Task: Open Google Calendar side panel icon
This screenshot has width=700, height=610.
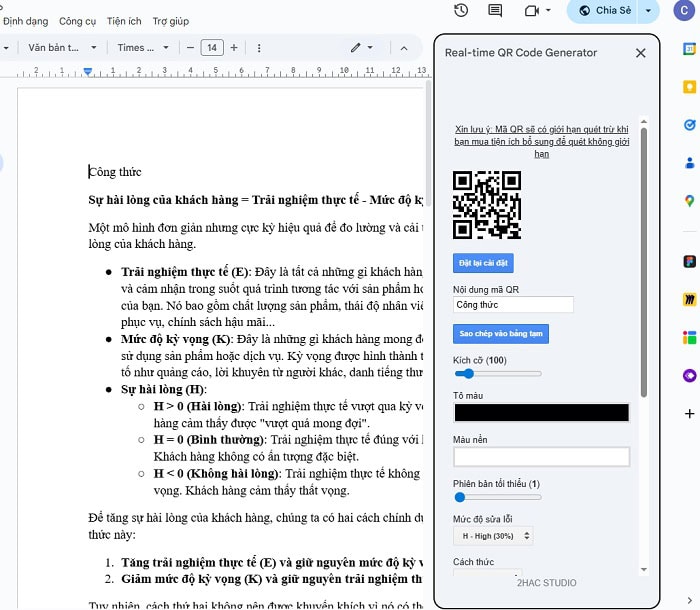Action: pyautogui.click(x=689, y=48)
